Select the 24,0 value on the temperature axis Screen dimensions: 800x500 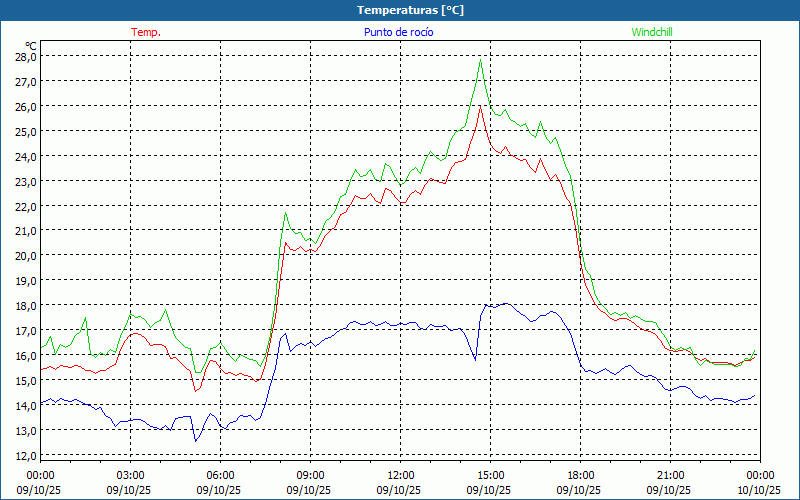[25, 156]
